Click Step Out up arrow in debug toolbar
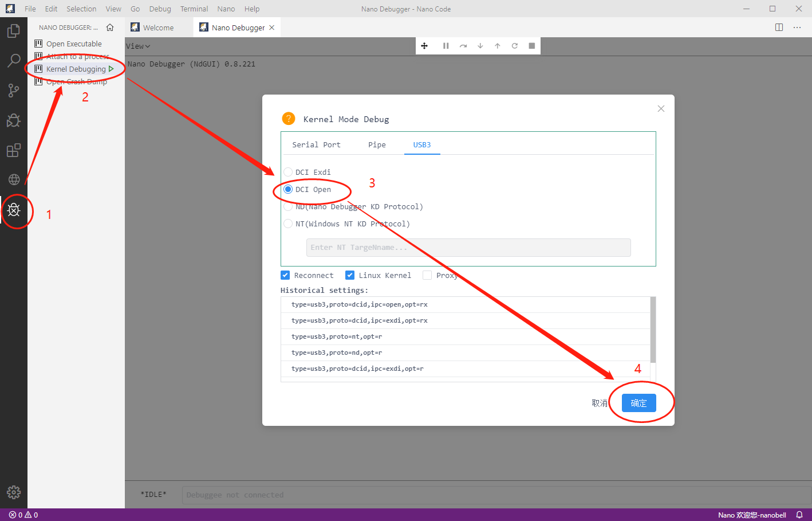 (x=498, y=46)
